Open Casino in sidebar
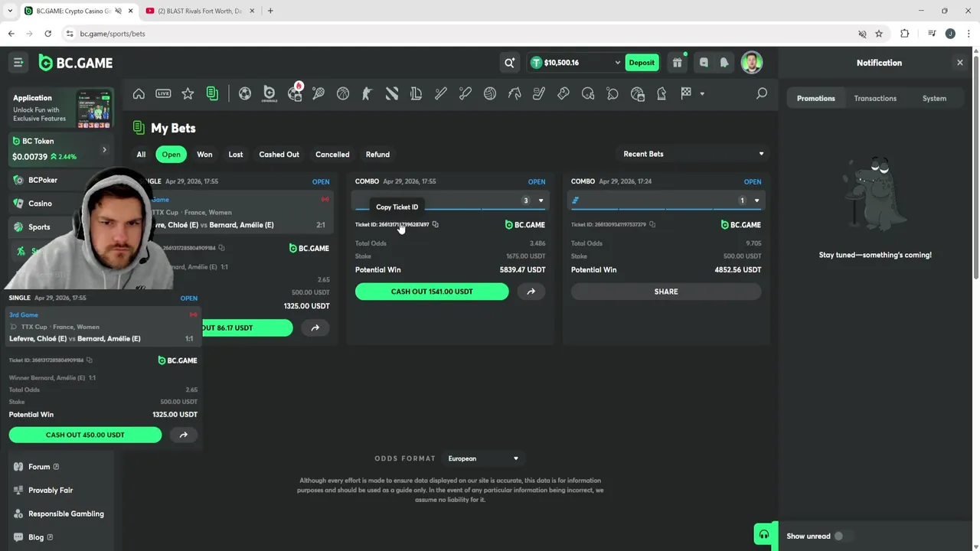 coord(40,204)
